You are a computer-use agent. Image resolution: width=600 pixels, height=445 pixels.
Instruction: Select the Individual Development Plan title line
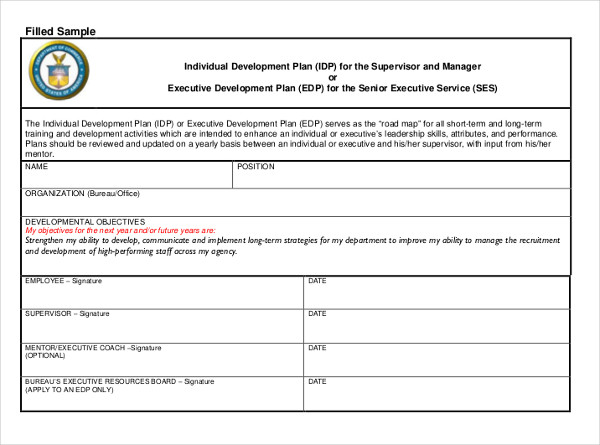[x=324, y=66]
